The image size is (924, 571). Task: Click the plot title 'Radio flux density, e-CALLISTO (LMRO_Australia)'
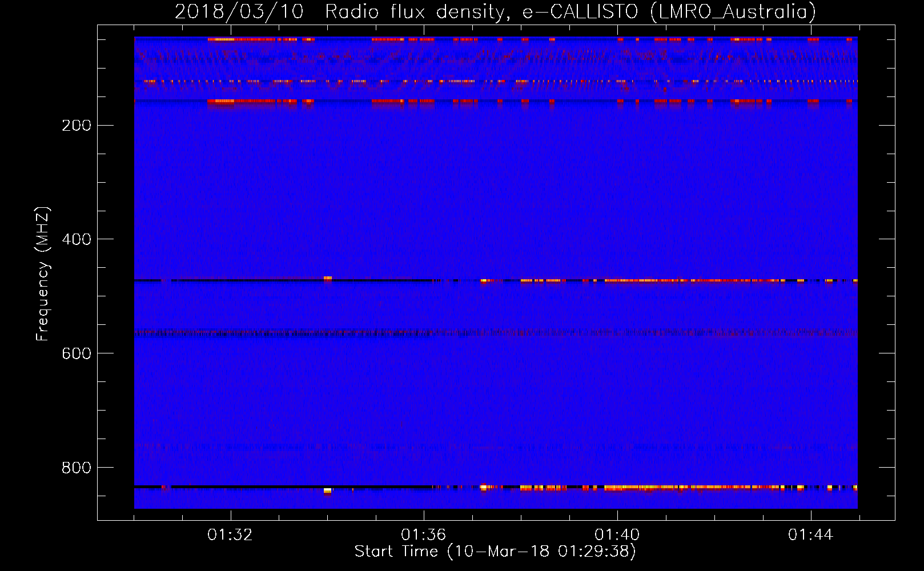[571, 12]
